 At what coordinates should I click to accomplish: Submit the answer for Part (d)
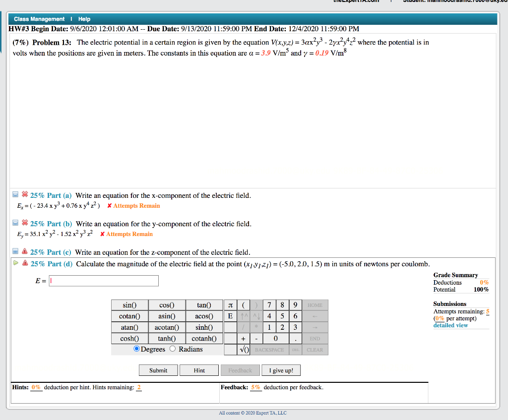158,370
